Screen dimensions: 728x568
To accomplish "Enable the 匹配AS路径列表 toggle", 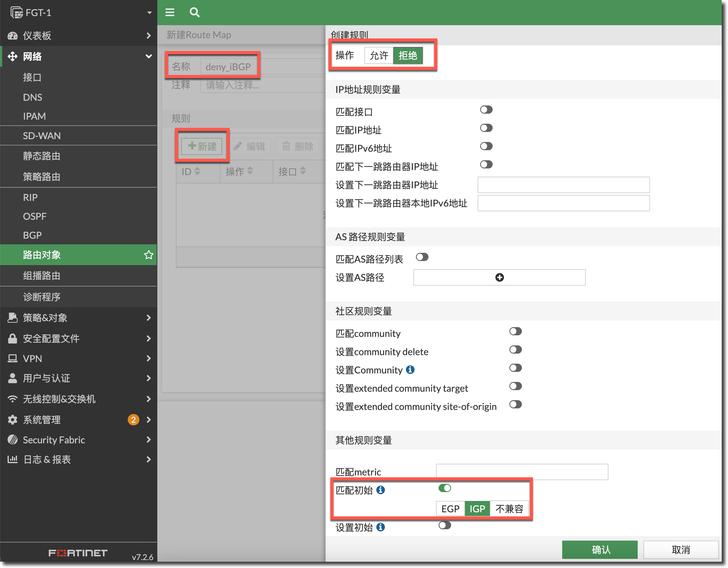I will point(422,257).
